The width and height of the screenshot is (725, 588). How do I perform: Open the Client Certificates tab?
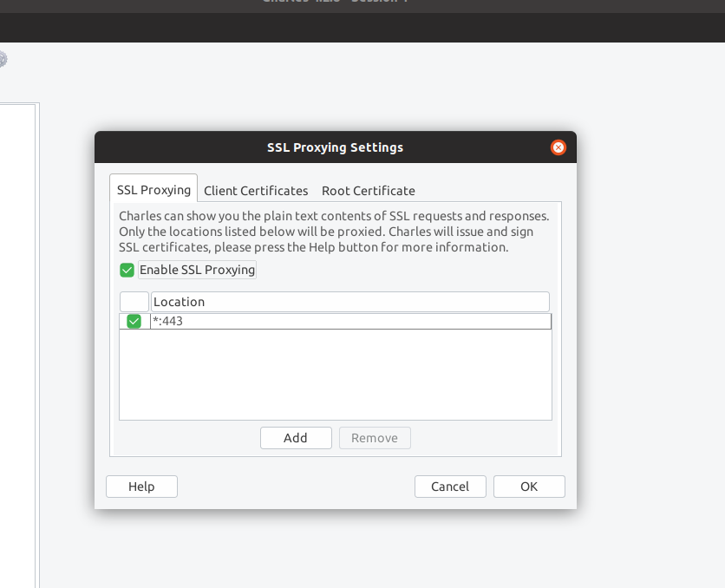[x=256, y=191]
